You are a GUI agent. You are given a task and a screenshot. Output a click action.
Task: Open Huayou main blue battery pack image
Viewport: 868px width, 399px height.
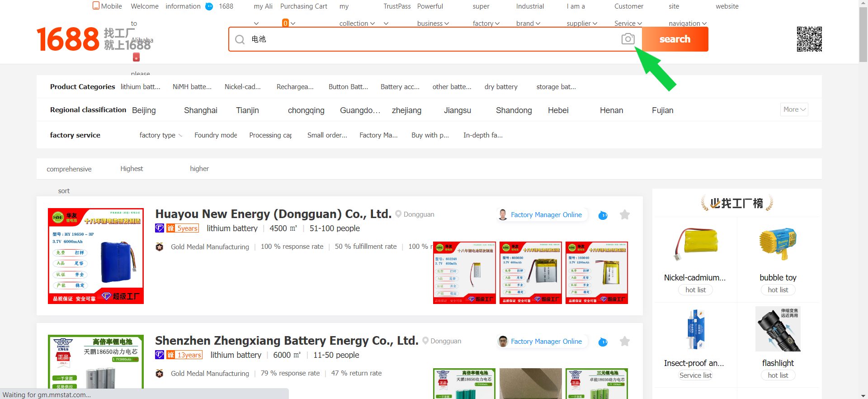96,256
